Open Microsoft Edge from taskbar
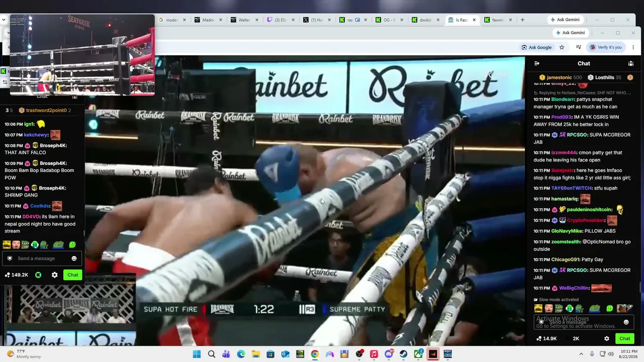 tap(241, 354)
